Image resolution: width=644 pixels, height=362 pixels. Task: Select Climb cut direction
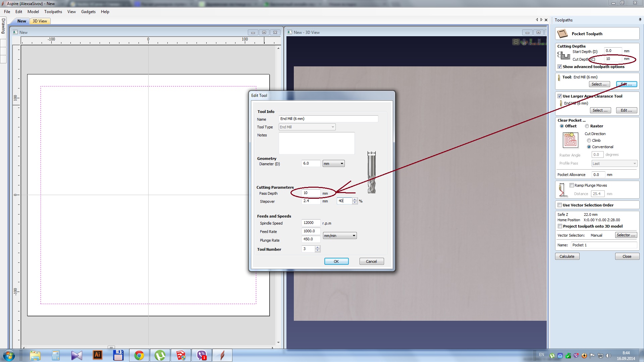[x=589, y=140]
